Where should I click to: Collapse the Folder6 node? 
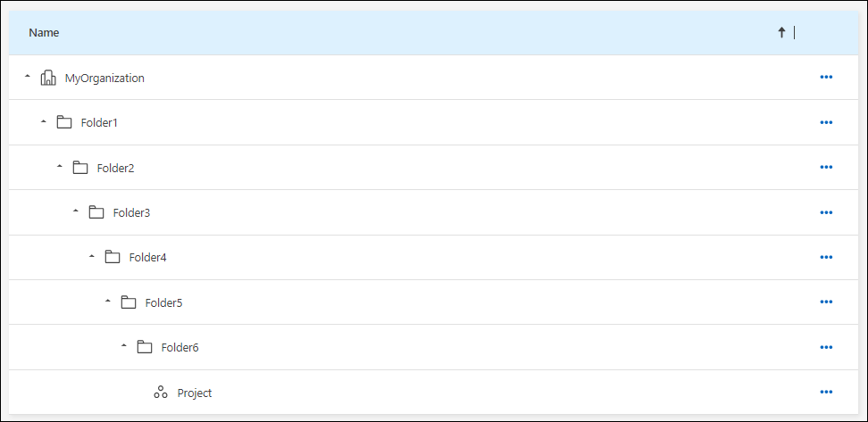[x=123, y=346]
